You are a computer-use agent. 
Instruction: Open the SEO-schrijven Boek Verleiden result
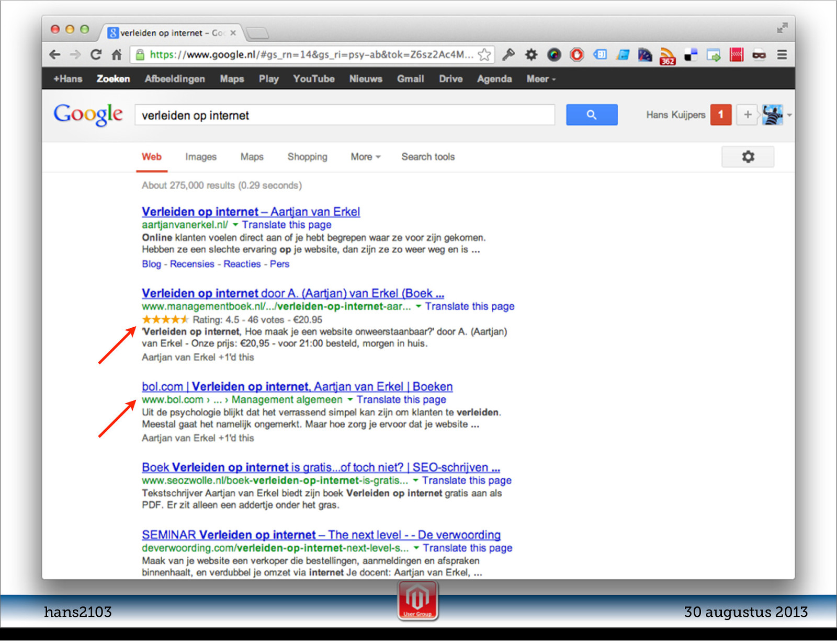(x=321, y=467)
